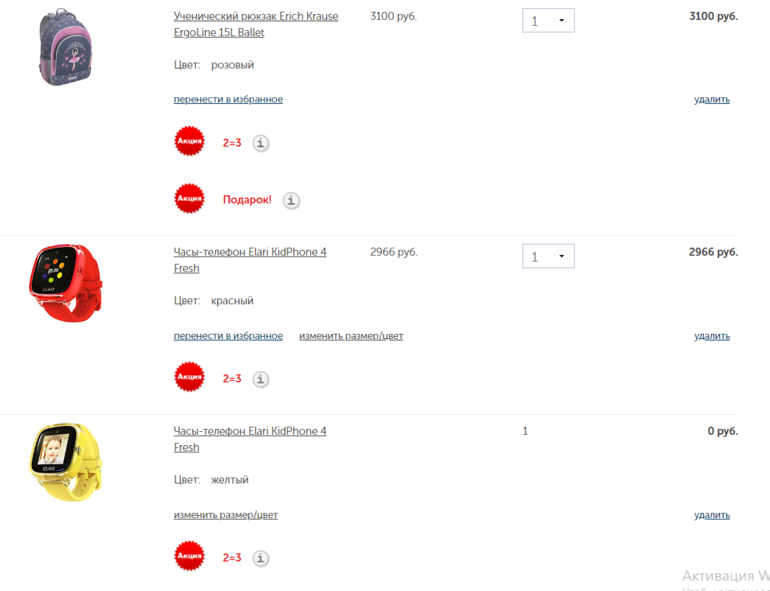Screen dimensions: 770x591
Task: Open red Часы-телефон Elari KidPhone 4 Fresh link
Action: (x=250, y=260)
